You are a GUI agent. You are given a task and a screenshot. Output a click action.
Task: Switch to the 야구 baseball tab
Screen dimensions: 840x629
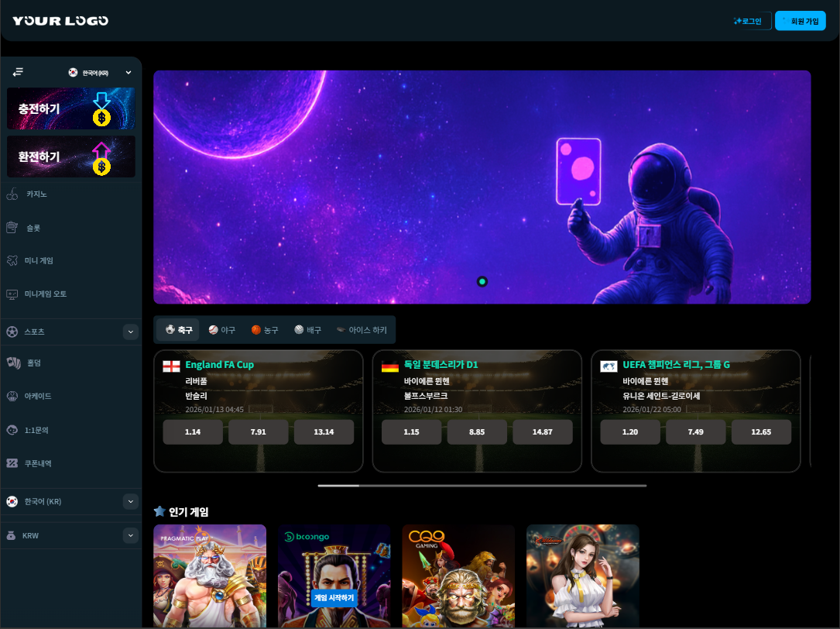(221, 330)
